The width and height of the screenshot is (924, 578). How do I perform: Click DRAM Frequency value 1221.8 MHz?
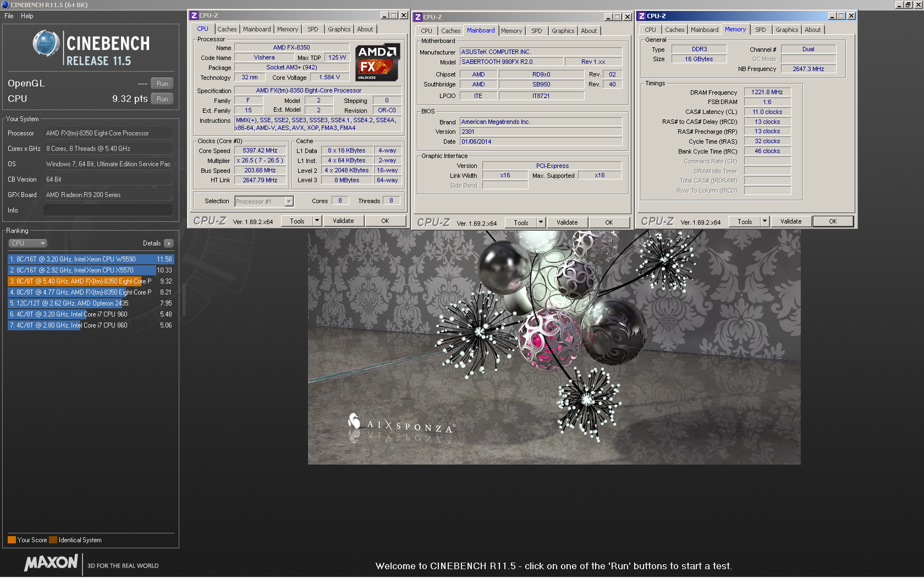[x=767, y=92]
